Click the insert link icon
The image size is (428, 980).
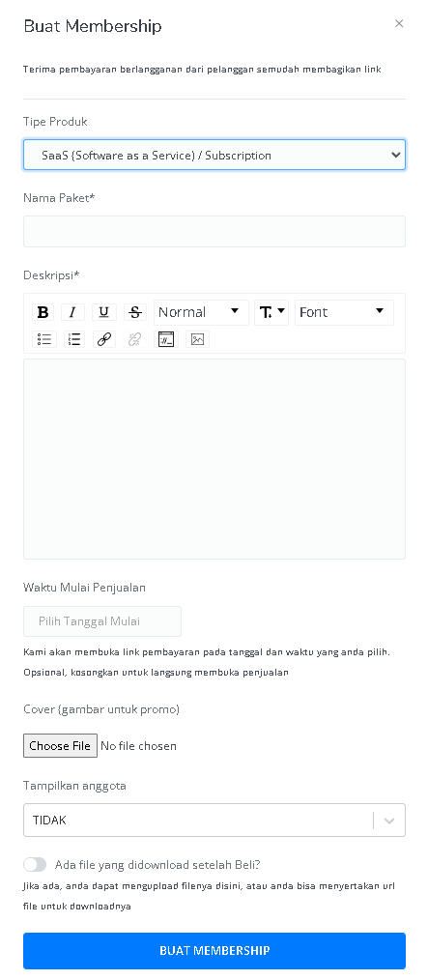tap(104, 339)
